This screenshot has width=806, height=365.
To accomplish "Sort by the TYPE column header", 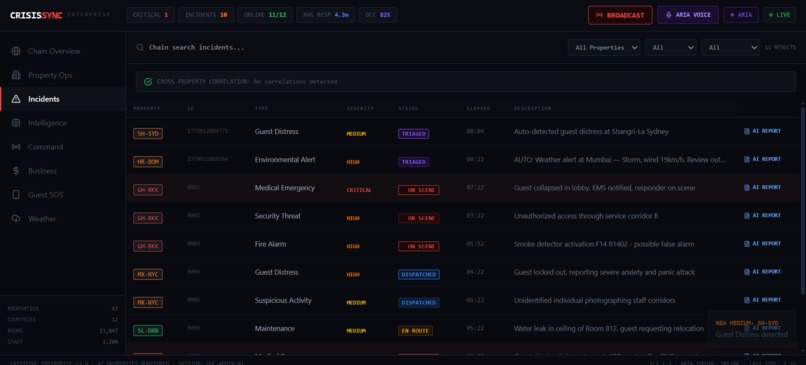I will [x=261, y=108].
